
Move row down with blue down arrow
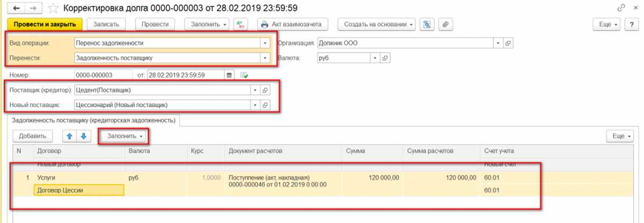click(83, 136)
